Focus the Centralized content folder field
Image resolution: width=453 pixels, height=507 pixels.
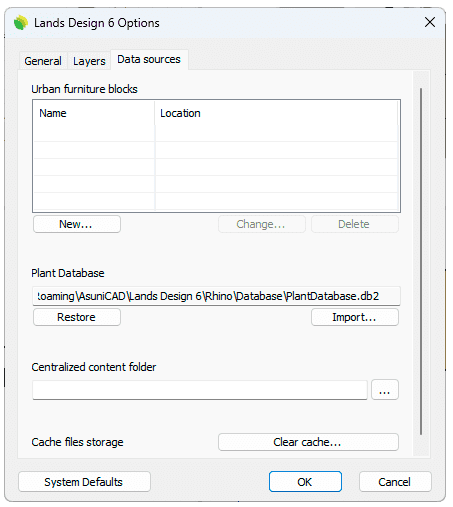pos(200,390)
